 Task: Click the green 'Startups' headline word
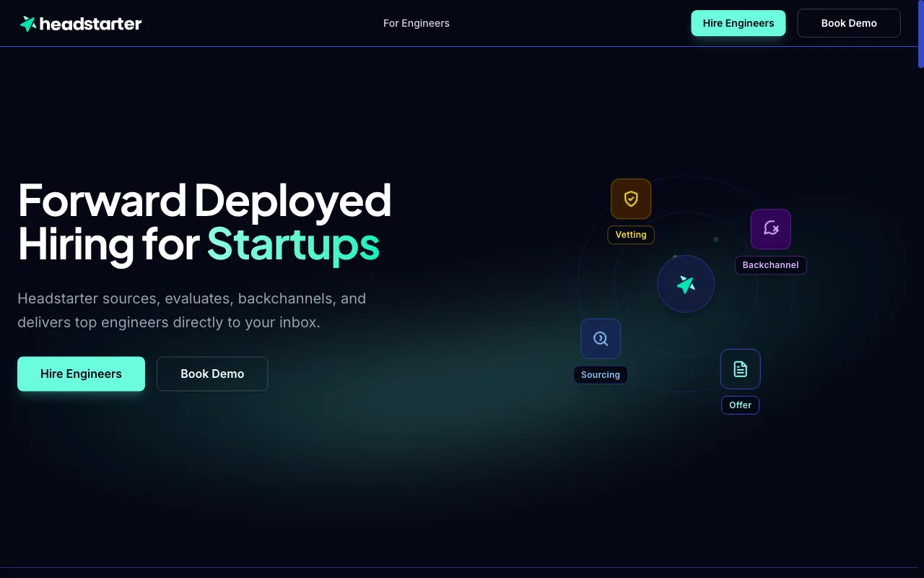click(x=293, y=244)
